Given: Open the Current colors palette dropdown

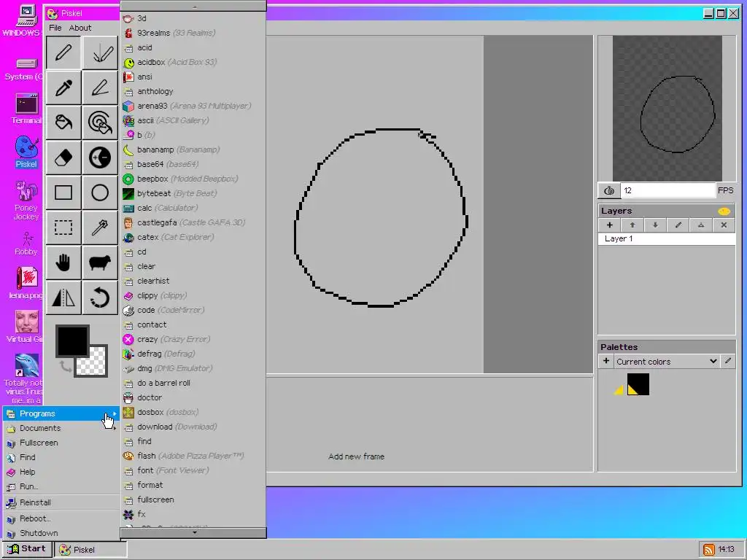Looking at the screenshot, I should [667, 362].
